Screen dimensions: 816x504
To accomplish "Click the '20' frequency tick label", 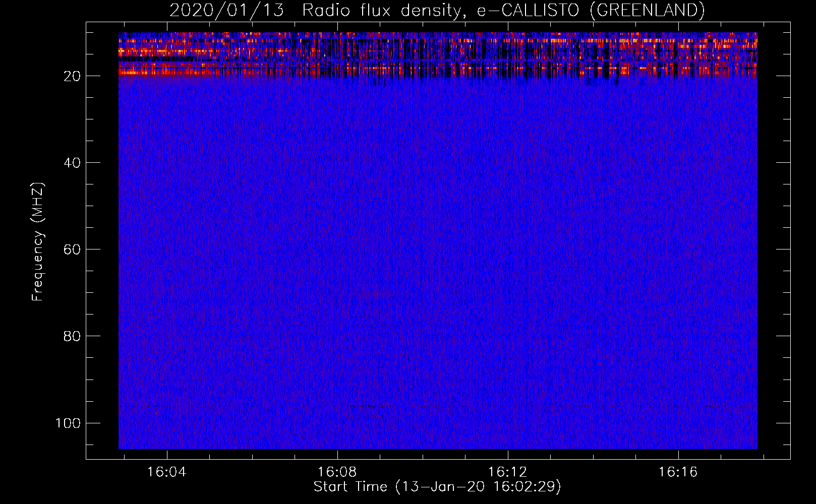I will coord(72,76).
